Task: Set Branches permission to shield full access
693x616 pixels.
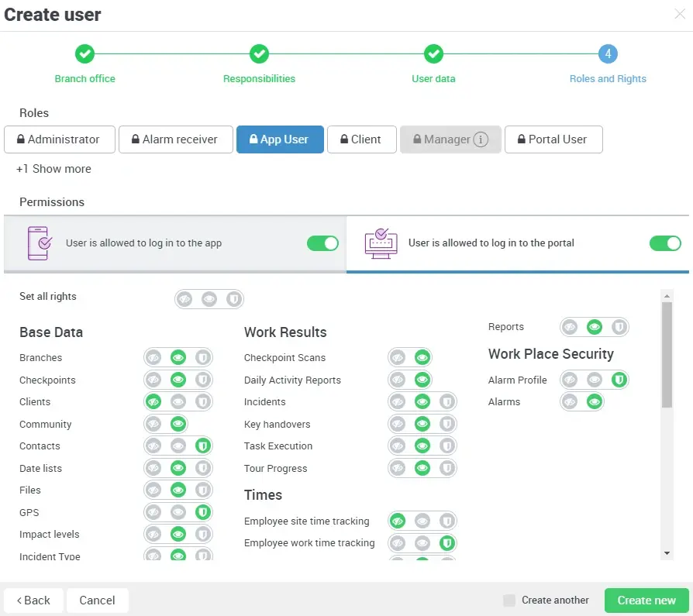Action: pyautogui.click(x=202, y=358)
